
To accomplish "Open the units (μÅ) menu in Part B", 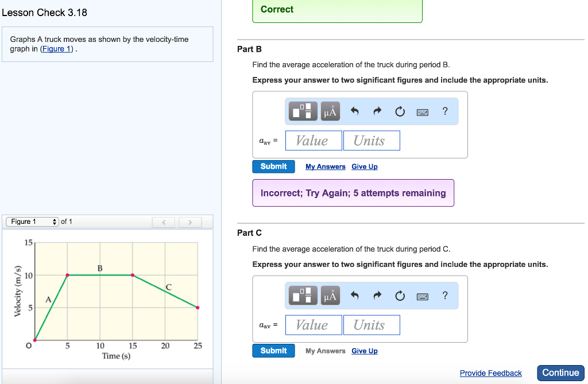I will pyautogui.click(x=330, y=111).
